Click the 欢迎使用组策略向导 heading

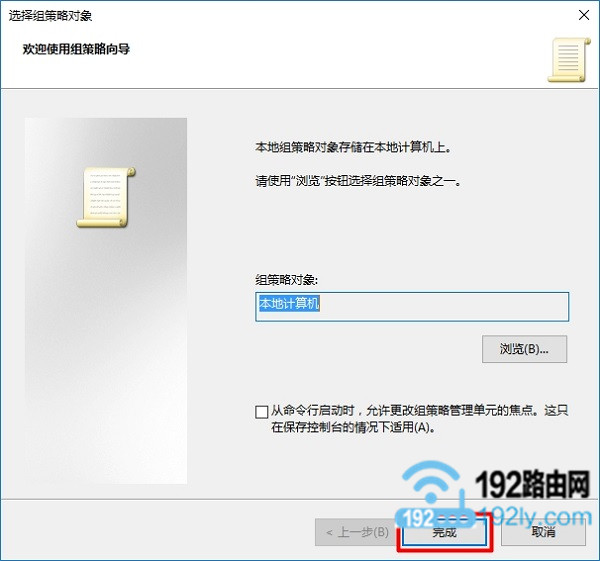coord(76,49)
